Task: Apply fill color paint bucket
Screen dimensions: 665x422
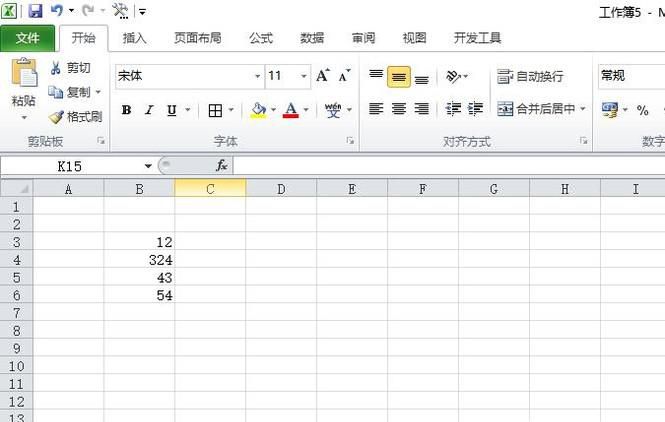Action: click(x=258, y=110)
